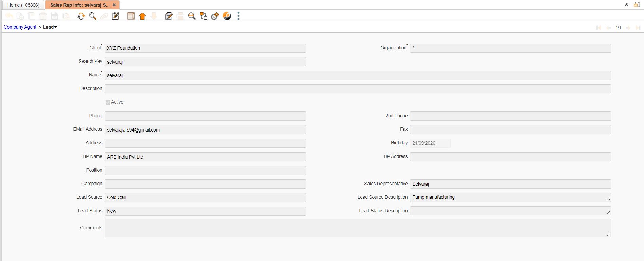Click the BP Address input field
The image size is (644, 261).
510,157
